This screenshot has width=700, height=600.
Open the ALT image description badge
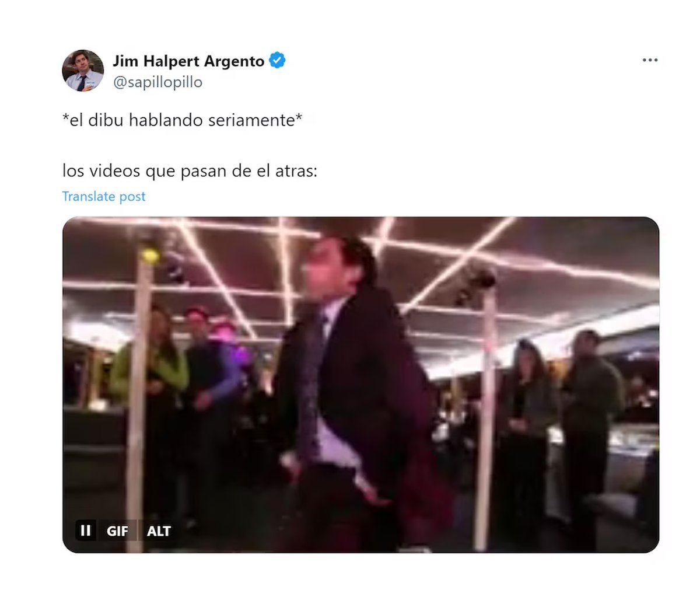tap(159, 531)
